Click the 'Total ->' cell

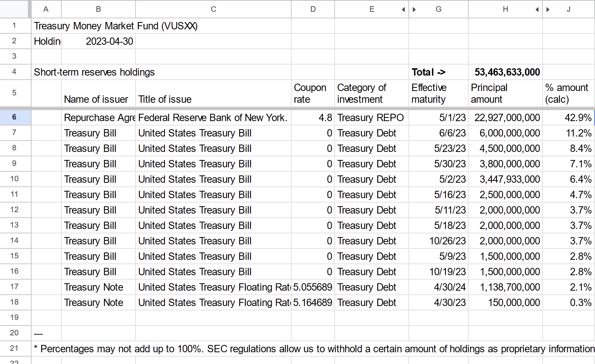click(439, 72)
